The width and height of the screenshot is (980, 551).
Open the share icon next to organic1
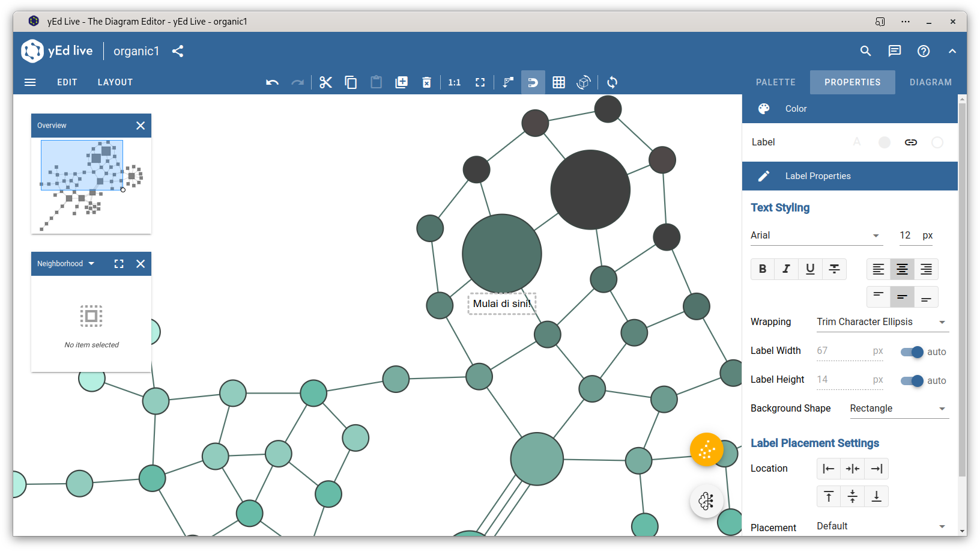point(178,51)
